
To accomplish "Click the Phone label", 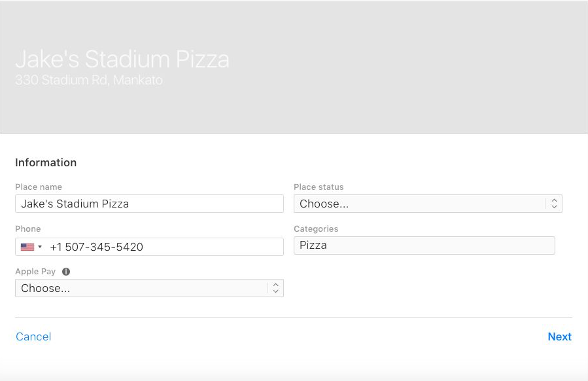I will click(x=27, y=229).
